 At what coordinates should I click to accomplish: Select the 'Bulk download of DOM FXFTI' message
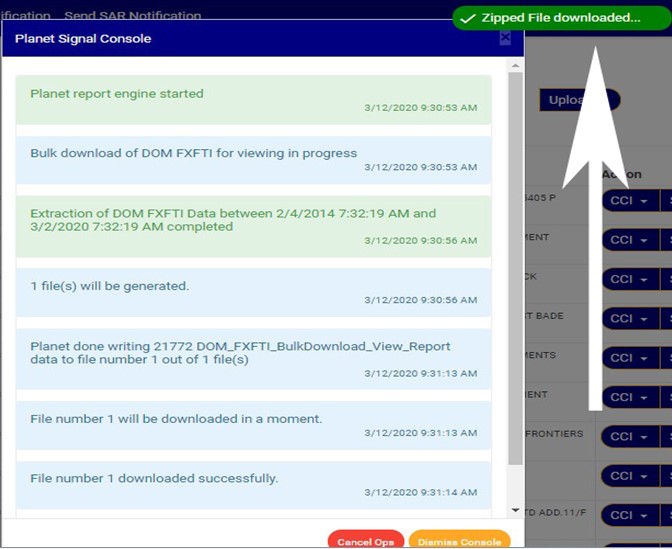(x=253, y=160)
